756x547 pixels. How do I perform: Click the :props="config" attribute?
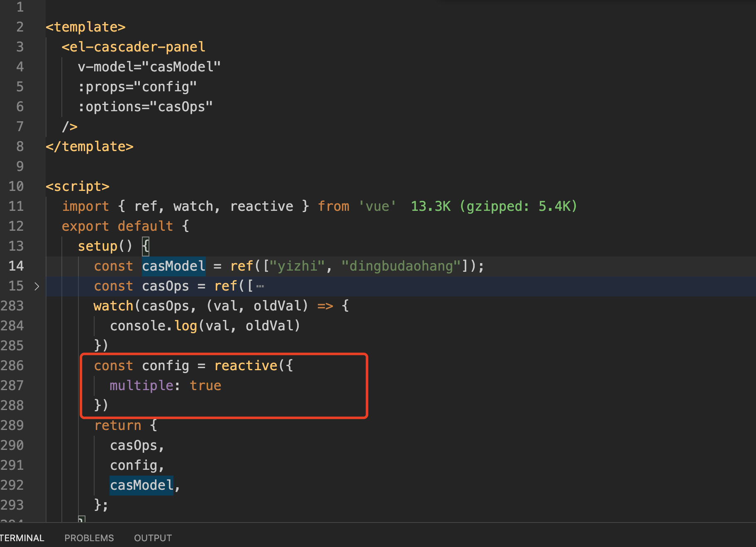(x=137, y=87)
